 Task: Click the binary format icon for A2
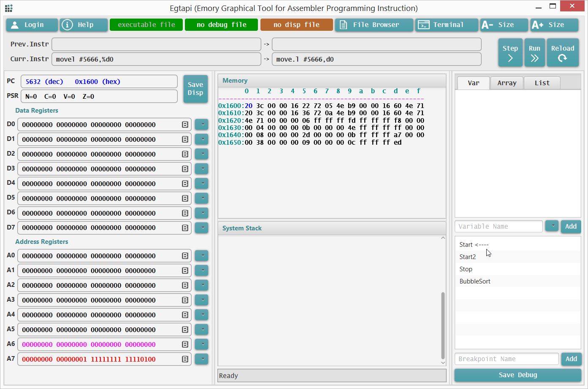click(185, 285)
